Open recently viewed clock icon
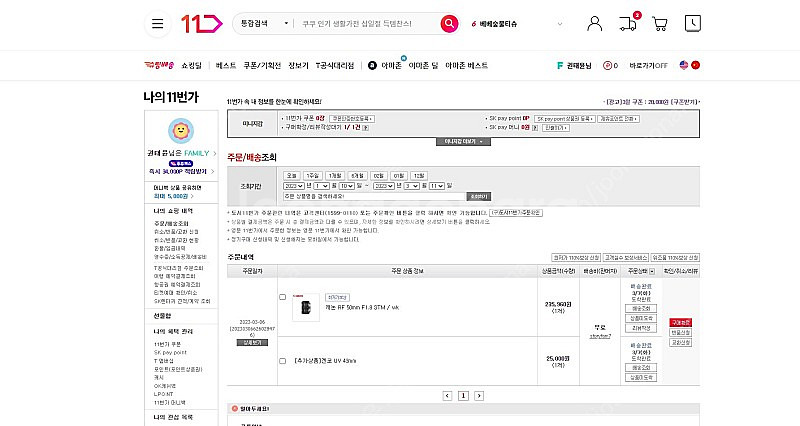Viewport: 800px width, 426px height. [692, 23]
